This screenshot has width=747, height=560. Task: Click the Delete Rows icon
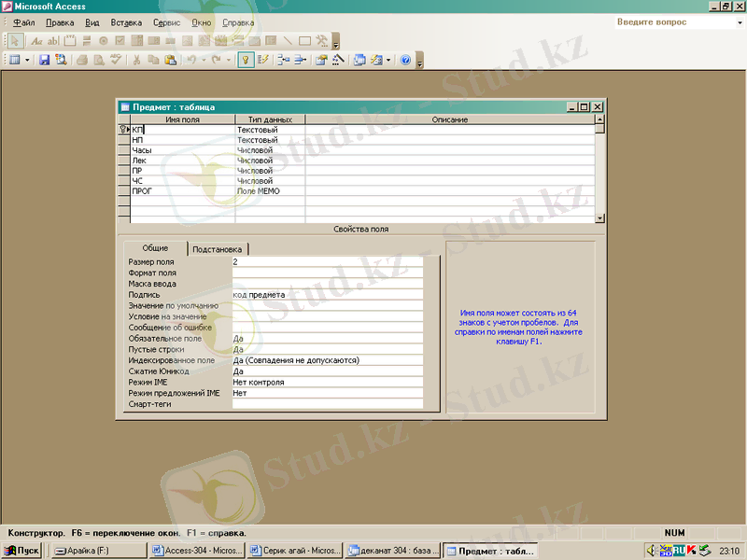[x=300, y=60]
